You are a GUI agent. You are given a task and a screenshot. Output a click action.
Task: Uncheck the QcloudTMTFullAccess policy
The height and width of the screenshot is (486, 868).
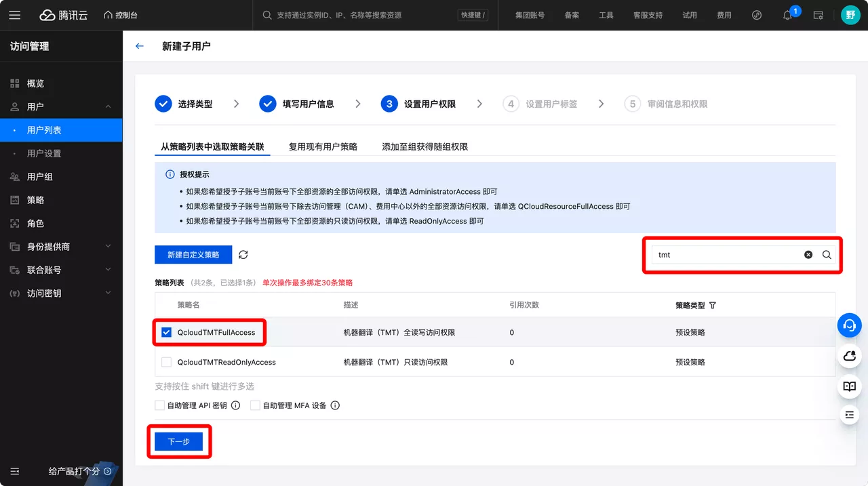click(166, 332)
